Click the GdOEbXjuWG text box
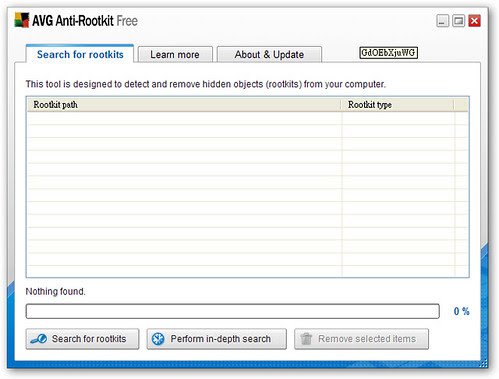This screenshot has width=499, height=379. [388, 53]
